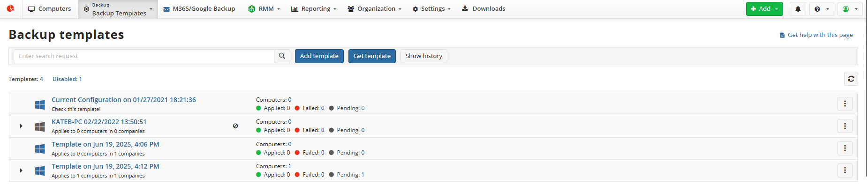The width and height of the screenshot is (868, 185).
Task: Click the search magnifier icon
Action: [x=282, y=56]
